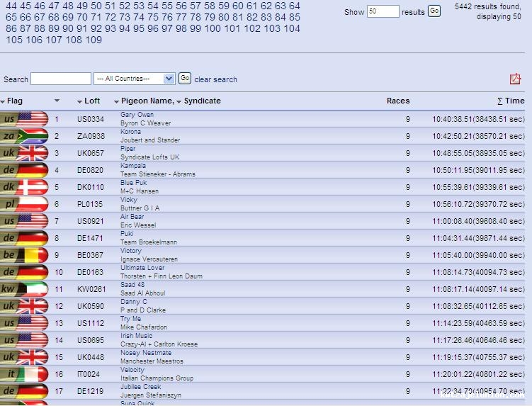Viewport: 532px width, 406px height.
Task: Sort by the Flag column arrow
Action: pos(3,101)
